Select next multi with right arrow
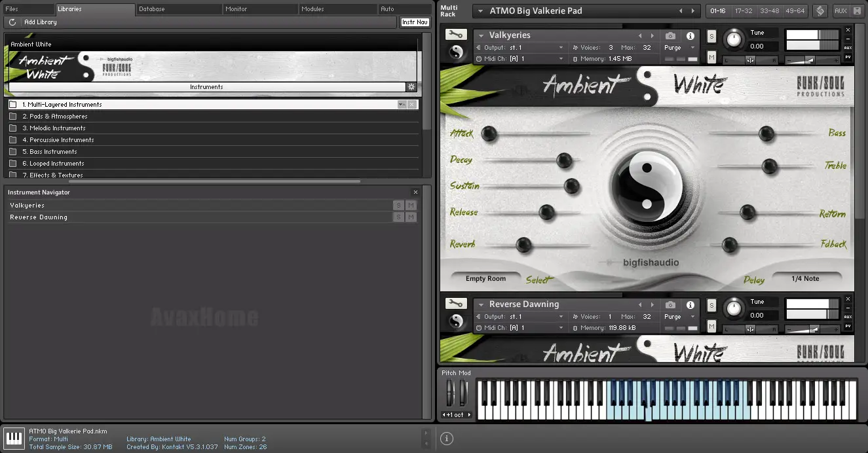 tap(694, 11)
